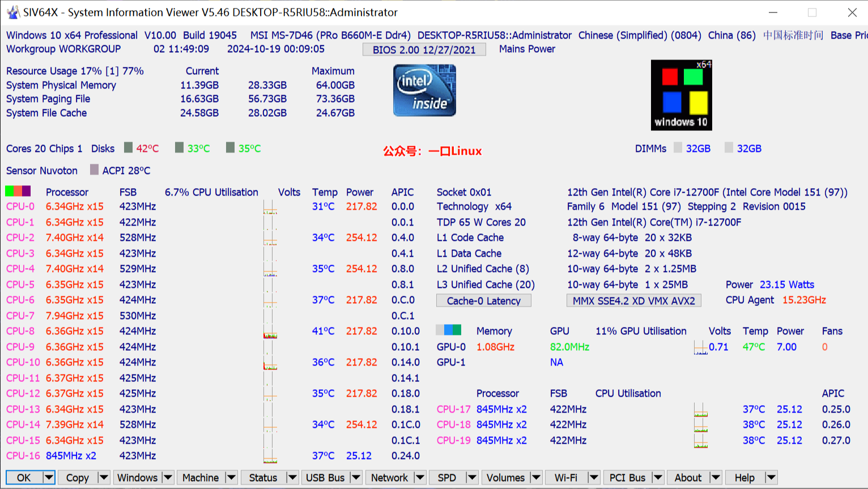Open the USB Bus menu button
Screen dimensions: 868x489
click(x=325, y=478)
